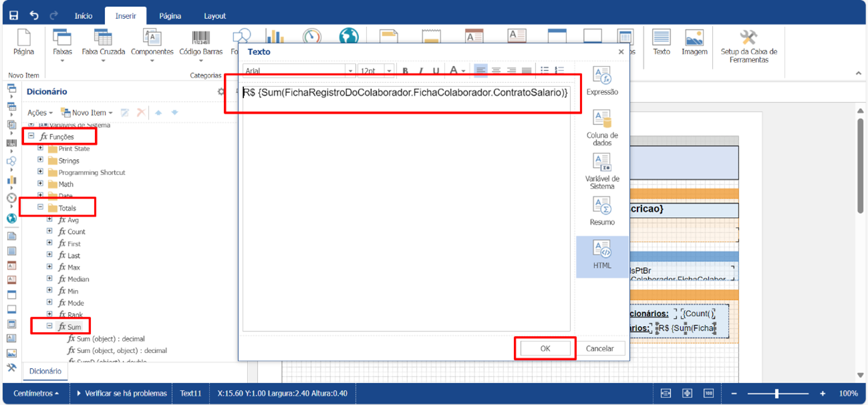Open the Centímetros units dropdown
Viewport: 868px width, 405px height.
pos(36,394)
